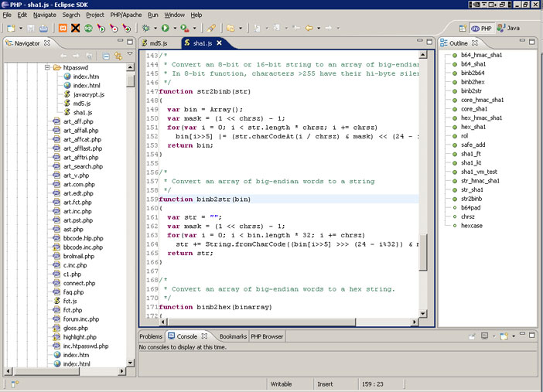The image size is (543, 392).
Task: Maximize the Navigator panel
Action: pyautogui.click(x=130, y=42)
